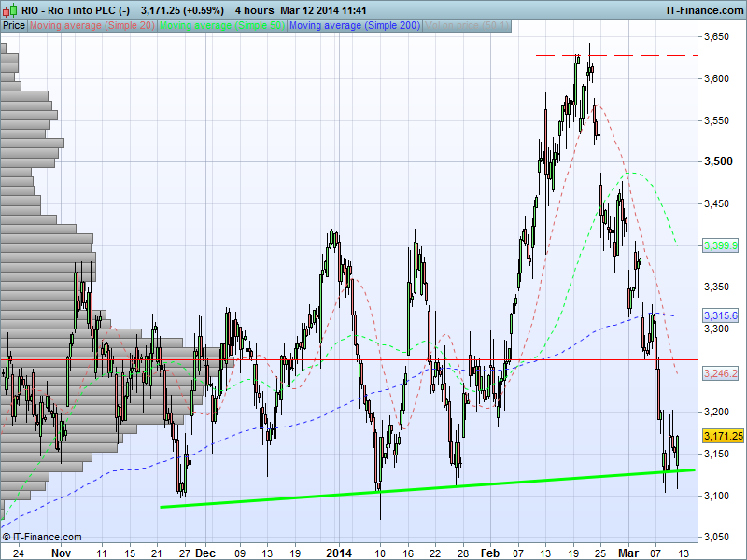This screenshot has width=747, height=560.
Task: Click the © IT-Finance.com copyright text
Action: (42, 538)
